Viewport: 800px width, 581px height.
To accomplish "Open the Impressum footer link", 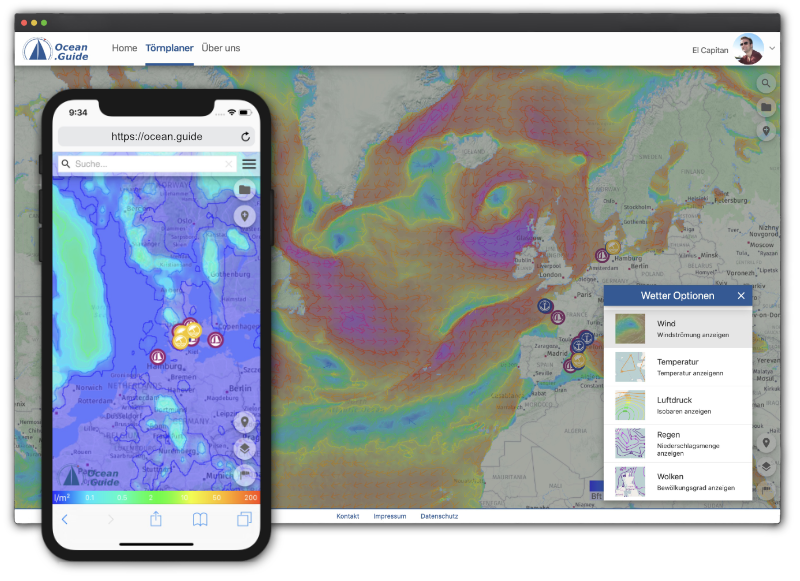I will pos(390,516).
